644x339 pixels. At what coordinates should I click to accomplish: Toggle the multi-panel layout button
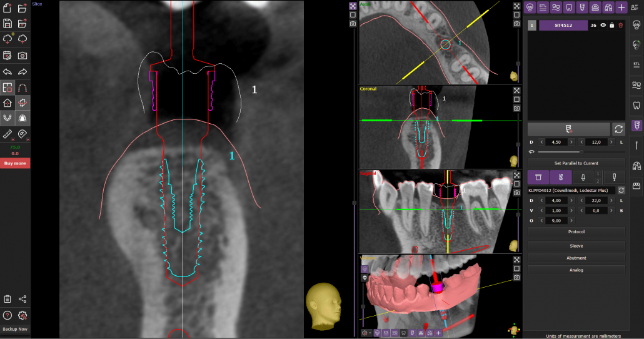click(x=8, y=88)
